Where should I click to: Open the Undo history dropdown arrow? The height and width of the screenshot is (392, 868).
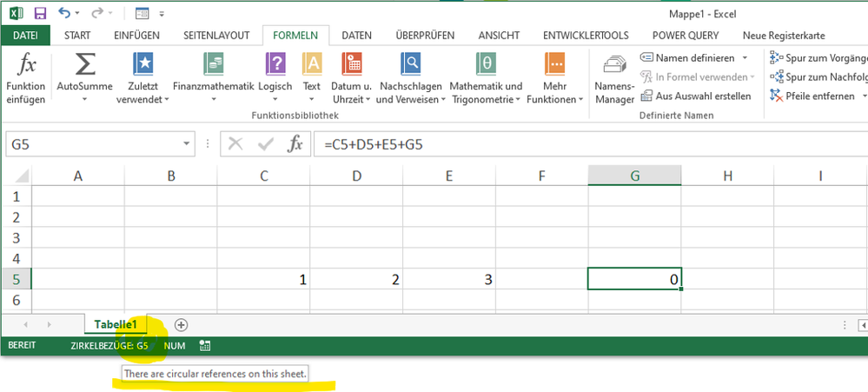(x=77, y=13)
